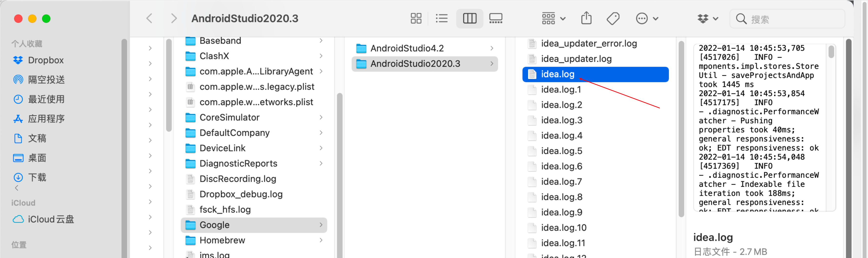Expand the Homebrew folder chevron
The image size is (868, 258).
[x=321, y=240]
